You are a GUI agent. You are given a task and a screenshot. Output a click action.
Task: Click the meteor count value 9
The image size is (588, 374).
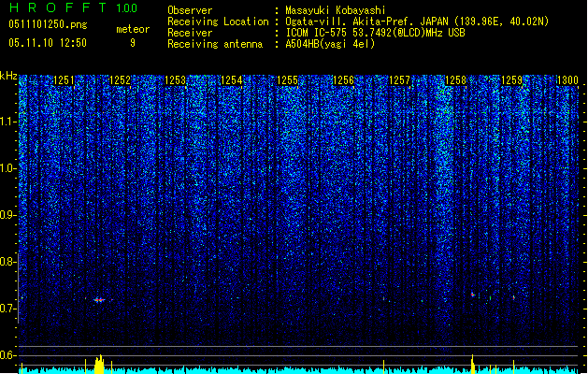tap(133, 43)
